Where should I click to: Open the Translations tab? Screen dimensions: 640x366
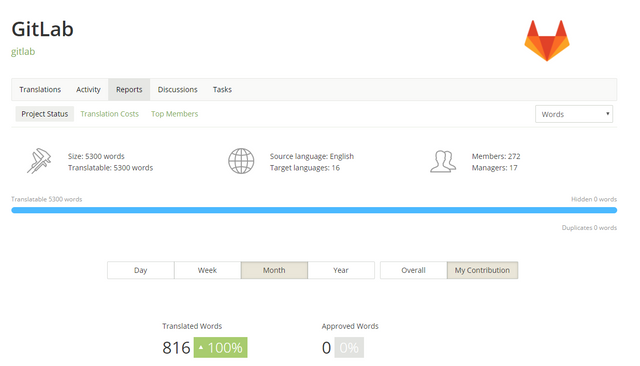pos(40,89)
